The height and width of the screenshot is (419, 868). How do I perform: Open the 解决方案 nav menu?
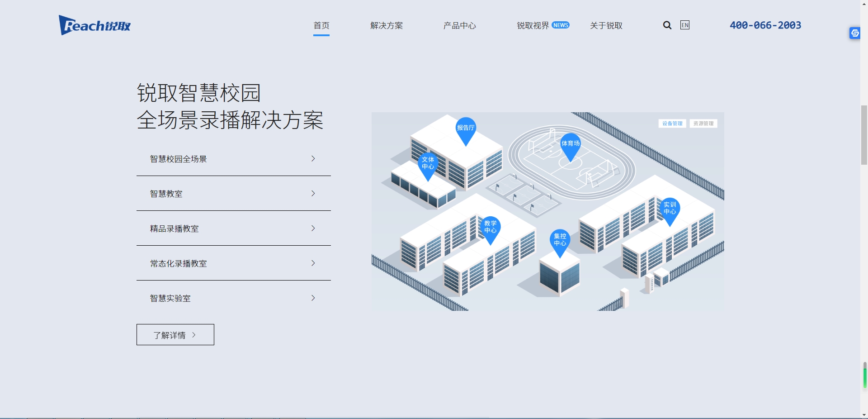(387, 26)
